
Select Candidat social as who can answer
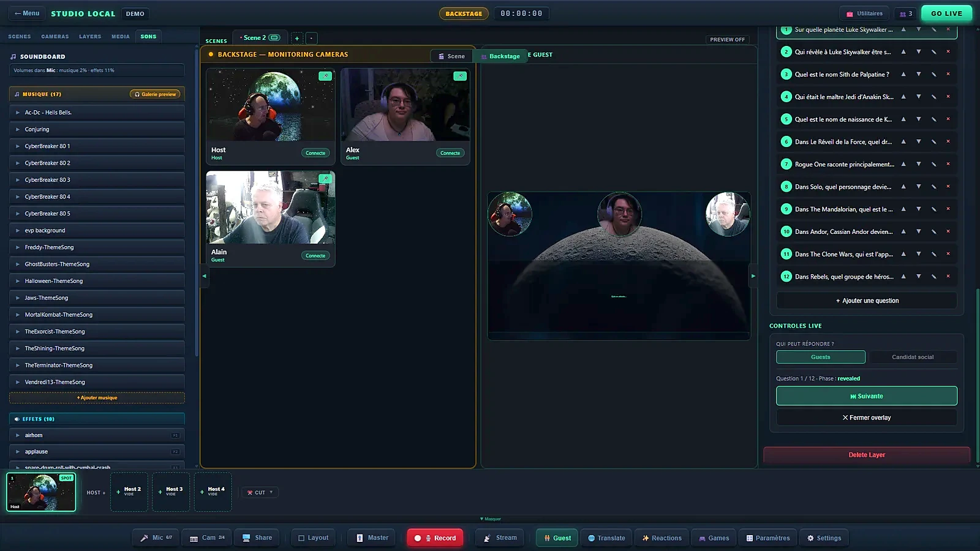point(913,357)
